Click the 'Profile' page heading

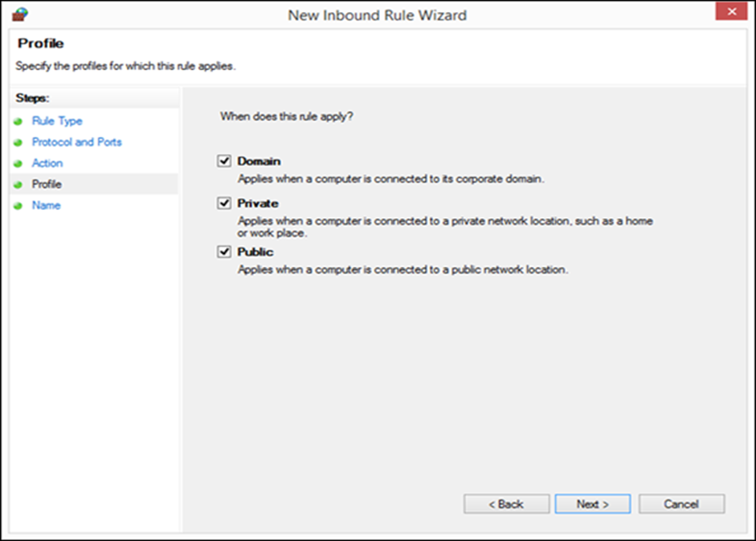click(40, 43)
